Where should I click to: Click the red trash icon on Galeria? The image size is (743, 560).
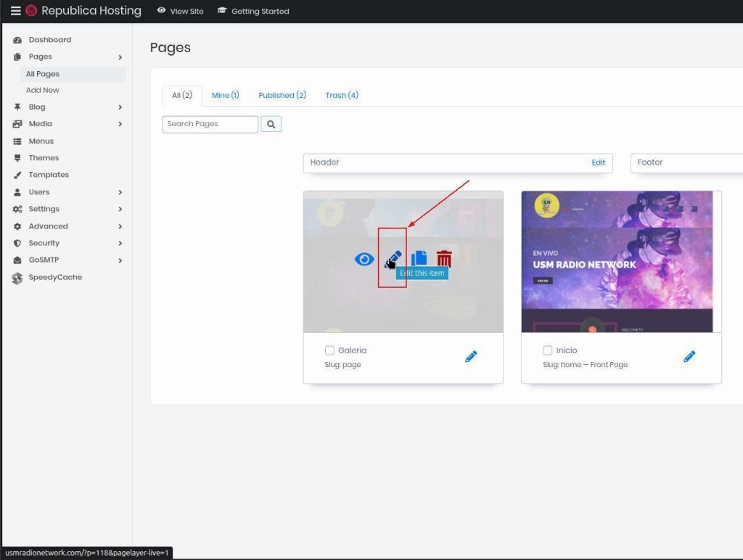point(444,259)
